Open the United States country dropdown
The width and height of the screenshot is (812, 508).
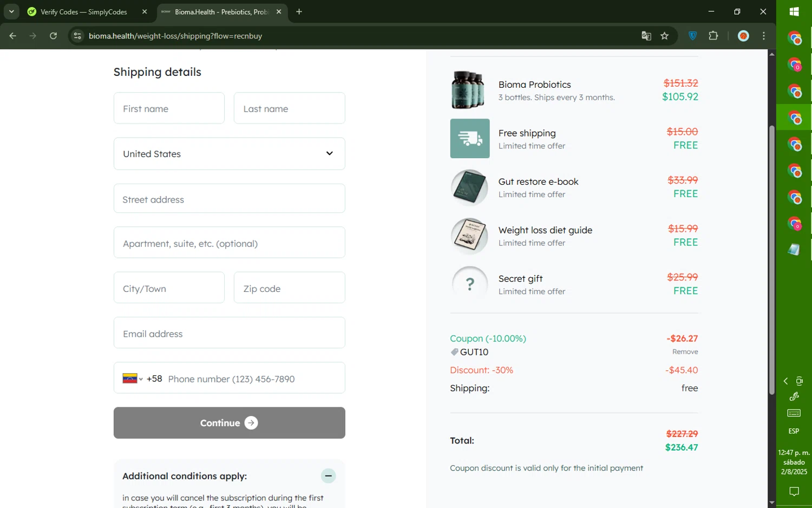point(230,154)
